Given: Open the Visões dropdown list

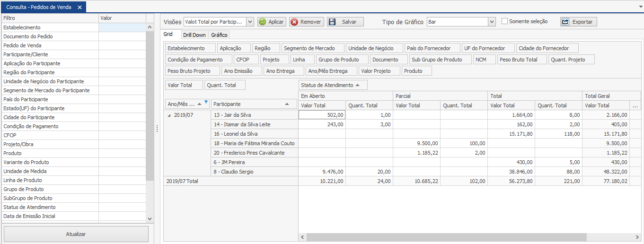Looking at the screenshot, I should click(250, 22).
